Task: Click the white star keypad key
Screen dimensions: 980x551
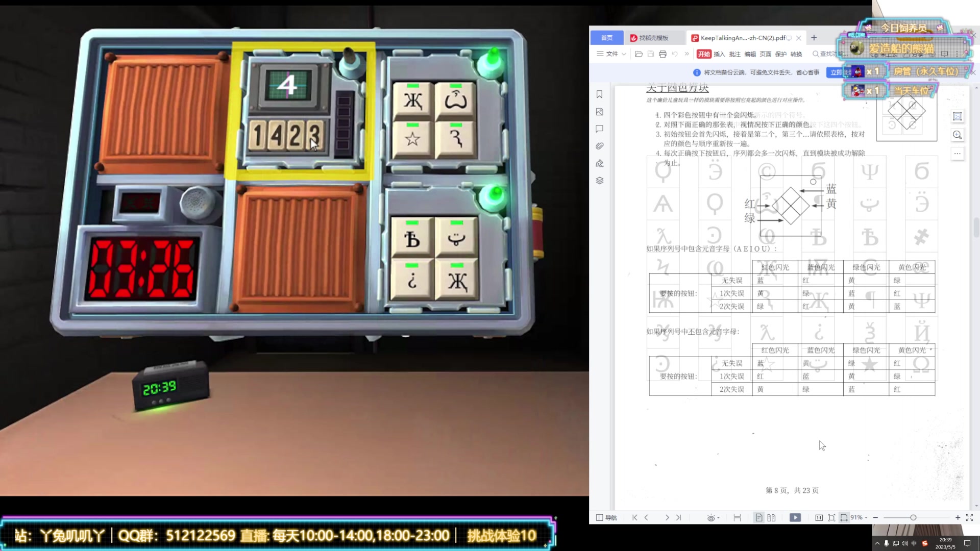Action: (412, 138)
